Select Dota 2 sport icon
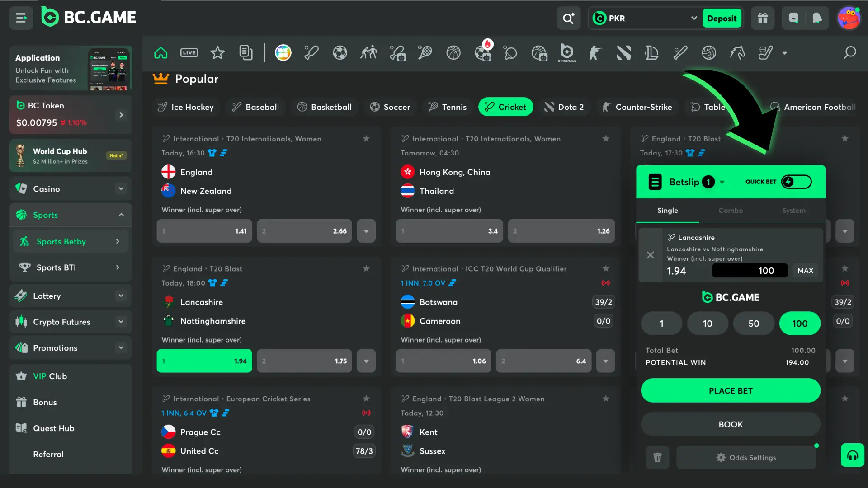This screenshot has width=868, height=488. point(623,53)
